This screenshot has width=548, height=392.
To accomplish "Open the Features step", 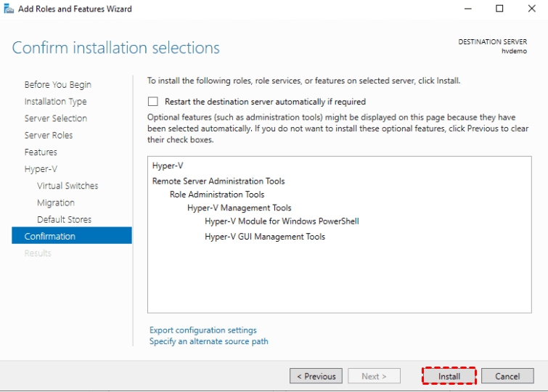I will click(x=41, y=152).
